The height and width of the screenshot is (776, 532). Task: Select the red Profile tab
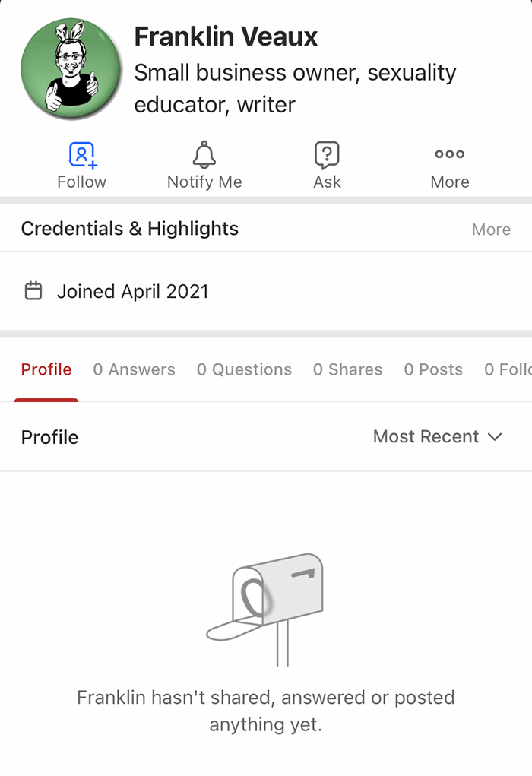click(46, 369)
